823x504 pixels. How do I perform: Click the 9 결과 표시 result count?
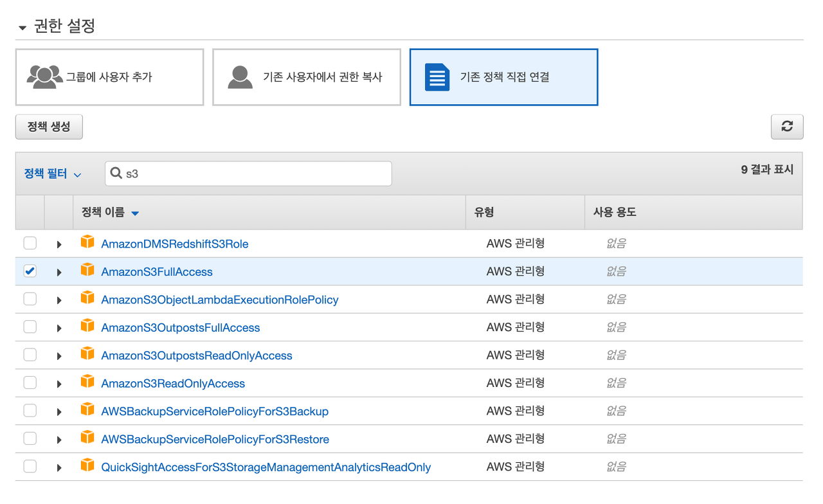(x=767, y=170)
